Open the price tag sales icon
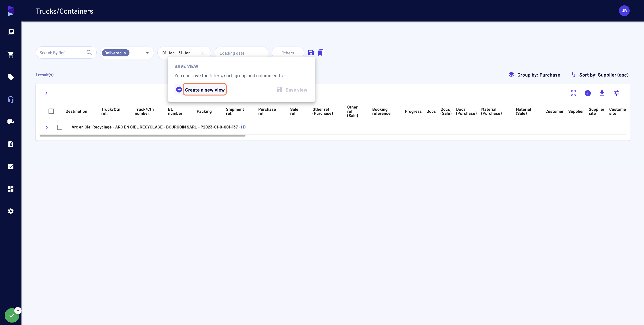The image size is (644, 325). [11, 77]
